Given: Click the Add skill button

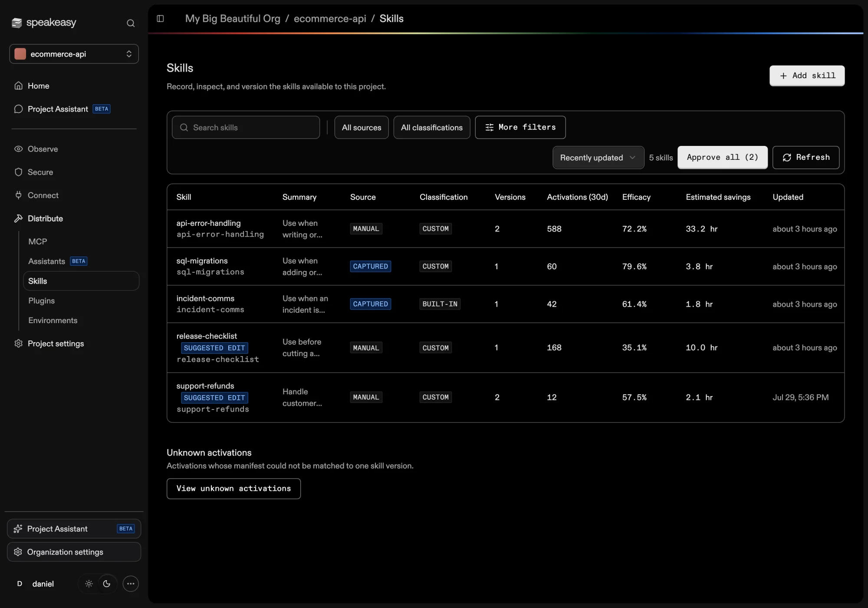Looking at the screenshot, I should [x=807, y=76].
